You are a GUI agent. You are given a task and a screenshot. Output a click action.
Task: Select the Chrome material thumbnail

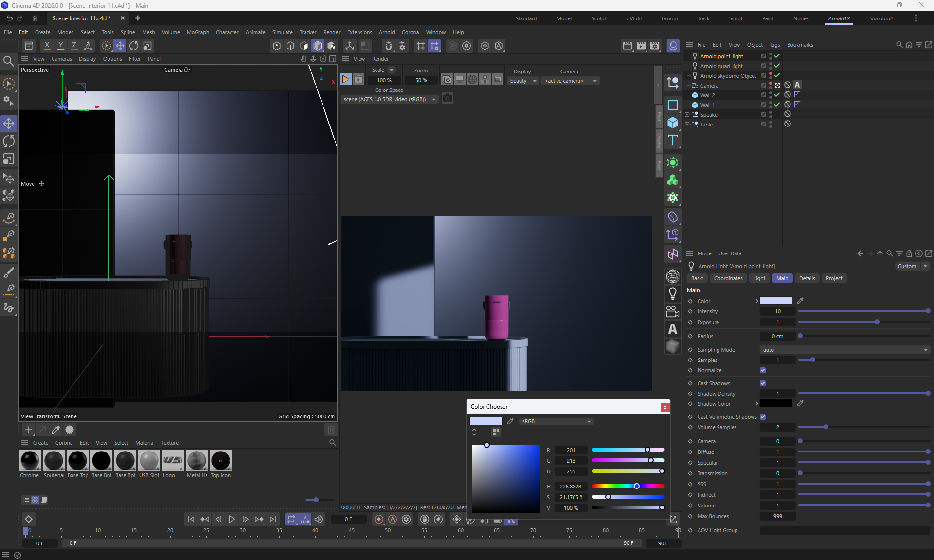click(30, 461)
